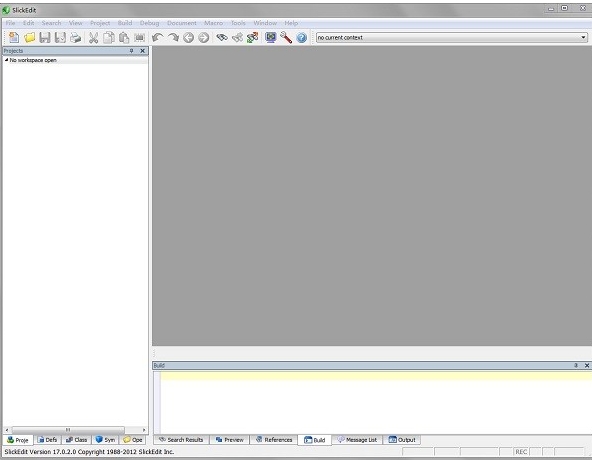This screenshot has width=592, height=460.
Task: Open the Search menu
Action: (x=51, y=23)
